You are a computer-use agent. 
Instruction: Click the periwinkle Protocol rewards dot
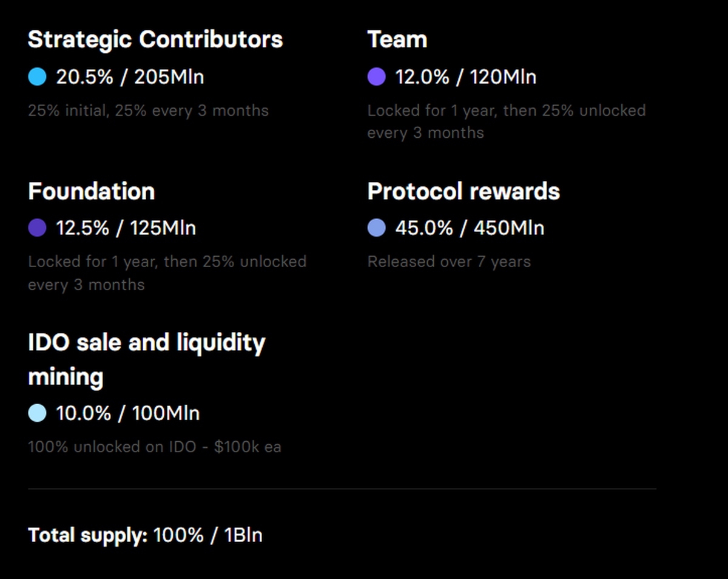coord(377,228)
